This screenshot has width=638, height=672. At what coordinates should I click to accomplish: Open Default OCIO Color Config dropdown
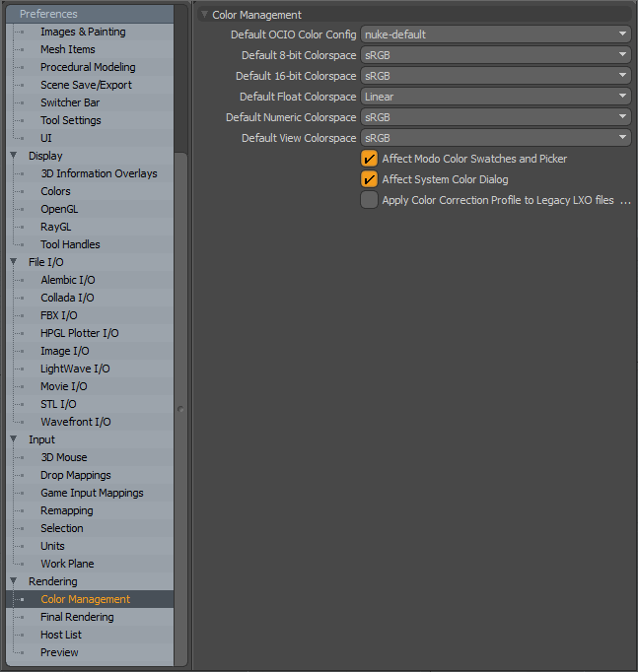point(495,34)
